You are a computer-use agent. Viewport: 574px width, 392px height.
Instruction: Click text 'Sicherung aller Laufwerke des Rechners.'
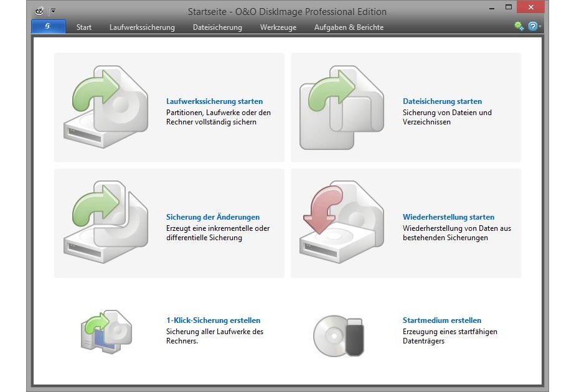click(x=215, y=336)
